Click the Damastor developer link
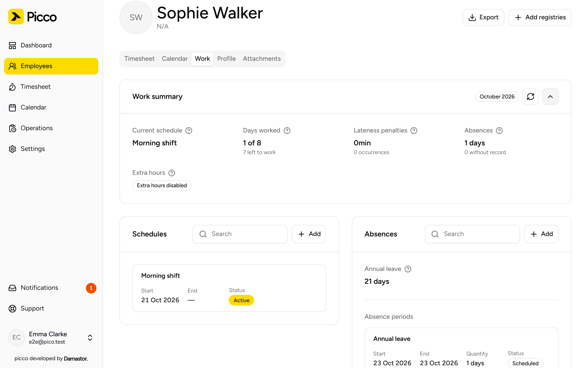Screen dimensions: 588x368 click(x=76, y=359)
